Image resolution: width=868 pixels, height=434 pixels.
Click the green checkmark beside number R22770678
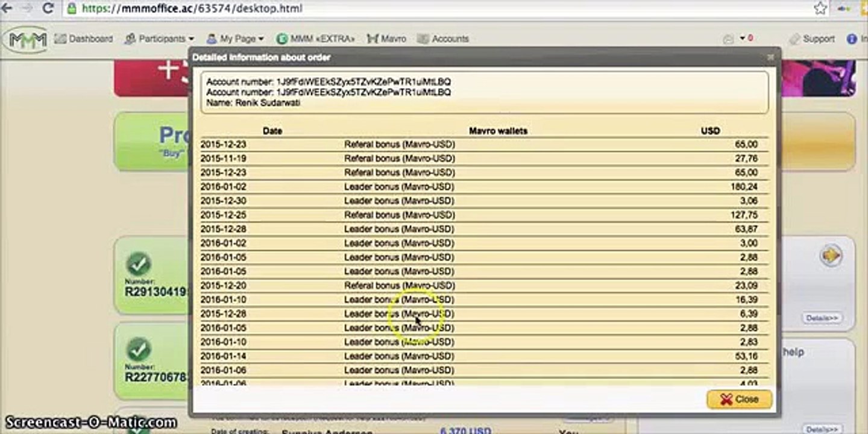coord(138,350)
